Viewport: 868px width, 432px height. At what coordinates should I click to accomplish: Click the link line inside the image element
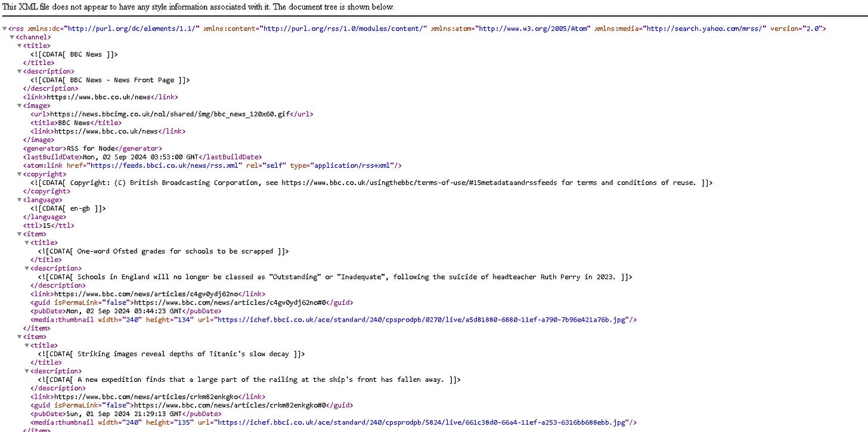coord(108,131)
